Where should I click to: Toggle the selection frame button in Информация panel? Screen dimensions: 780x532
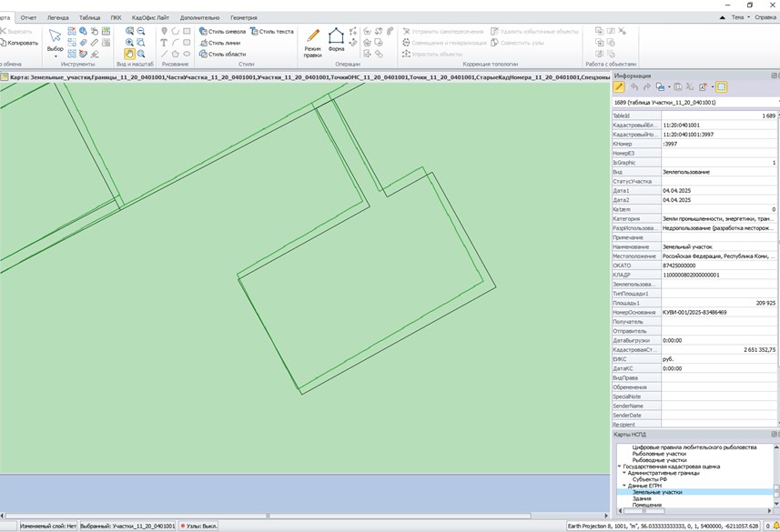point(721,87)
